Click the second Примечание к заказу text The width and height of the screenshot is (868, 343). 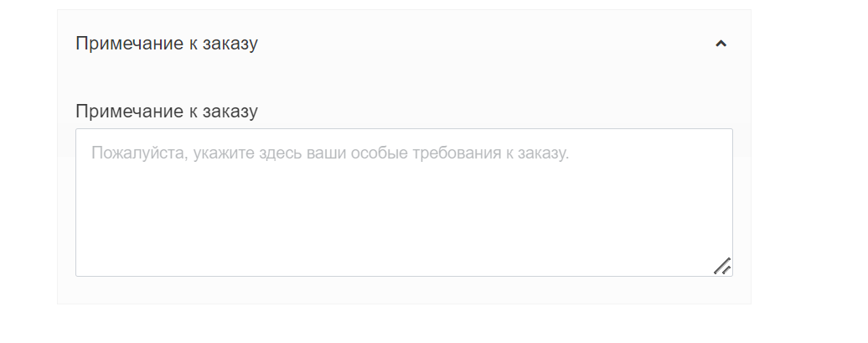click(166, 111)
